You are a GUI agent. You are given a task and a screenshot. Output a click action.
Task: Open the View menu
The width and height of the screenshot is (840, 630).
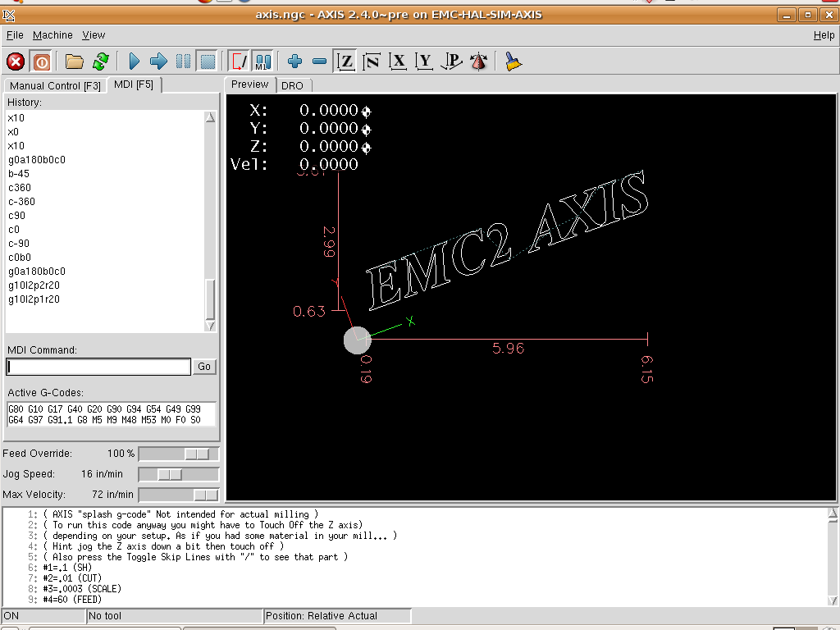94,34
